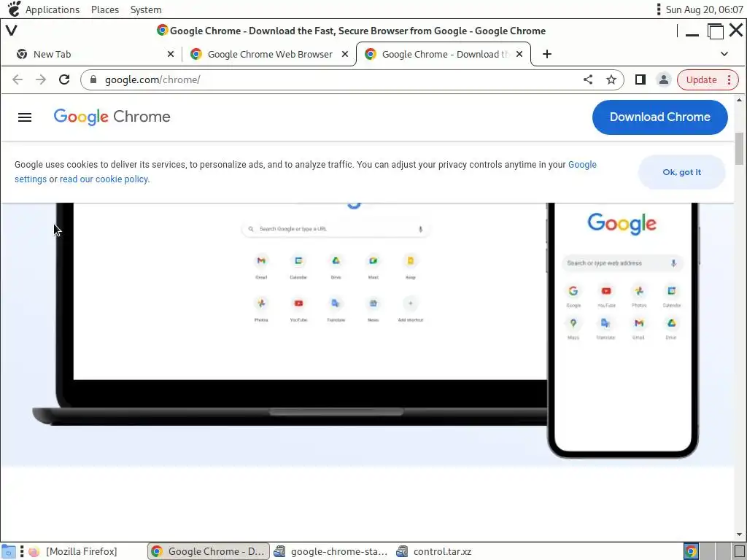Click the laptop mockup image
This screenshot has height=560, width=747.
(290, 314)
